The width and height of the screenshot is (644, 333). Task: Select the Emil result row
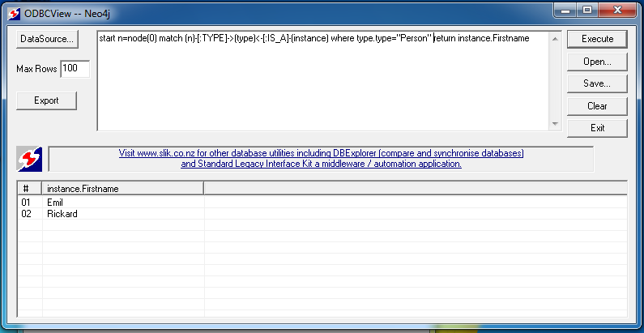tap(322, 203)
